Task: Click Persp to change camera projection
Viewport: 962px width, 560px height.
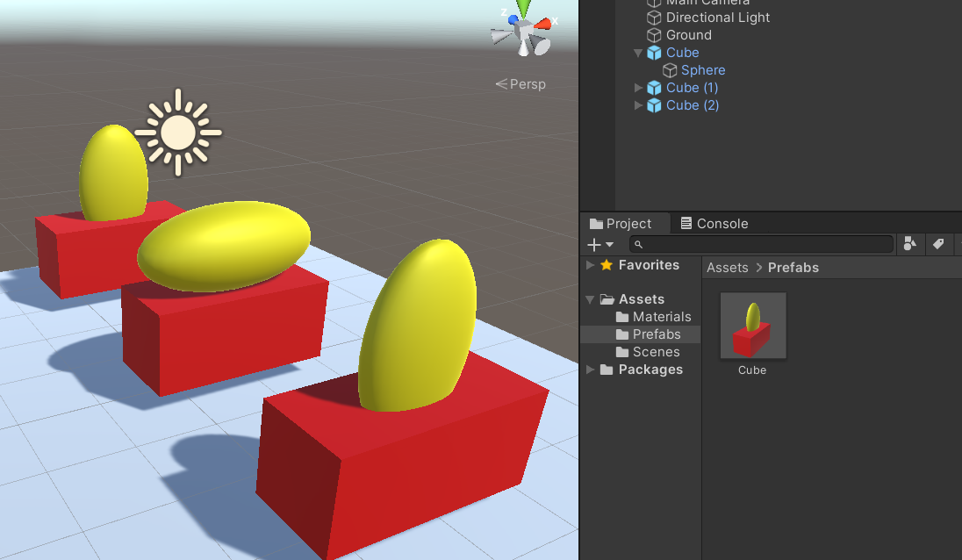Action: [x=528, y=83]
